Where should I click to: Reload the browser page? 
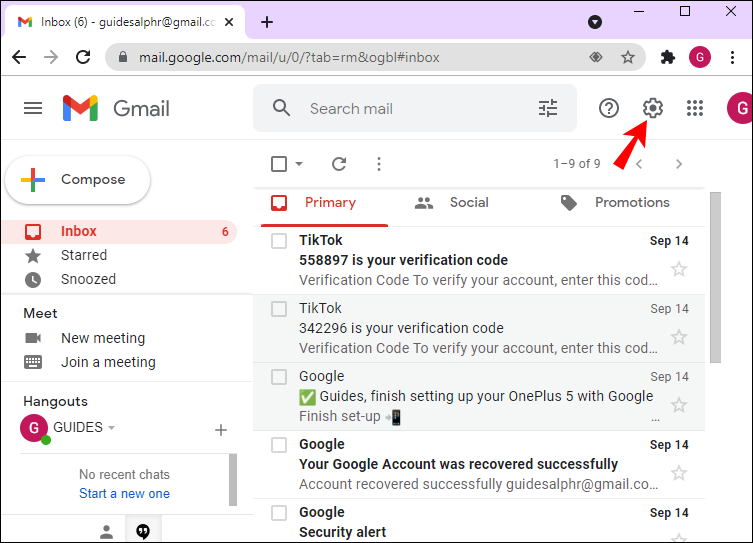click(83, 57)
